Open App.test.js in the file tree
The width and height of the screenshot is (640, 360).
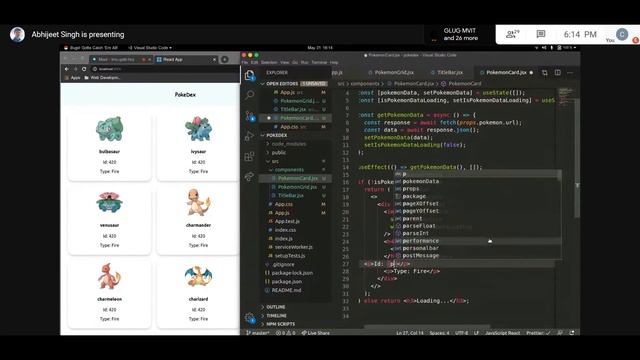click(x=287, y=221)
